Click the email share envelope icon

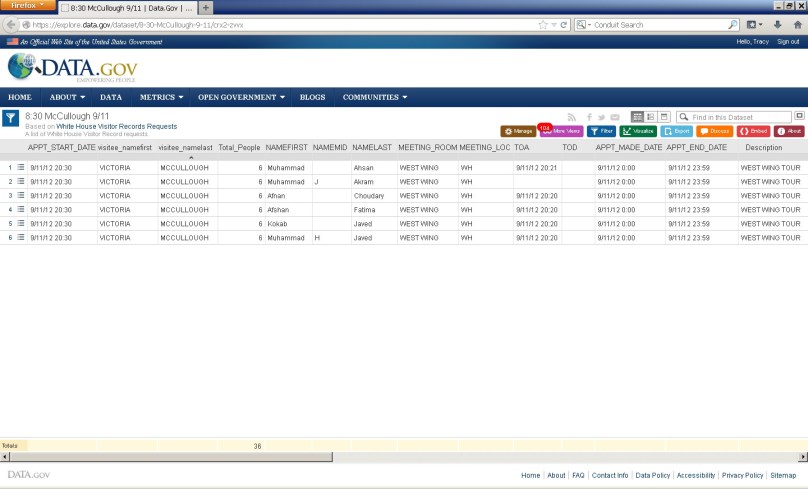click(x=615, y=117)
